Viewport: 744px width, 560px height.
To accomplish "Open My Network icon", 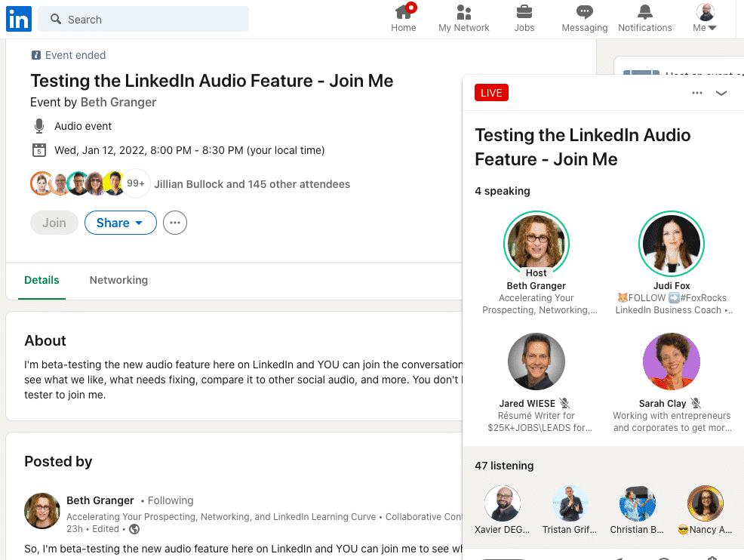I will [x=463, y=13].
